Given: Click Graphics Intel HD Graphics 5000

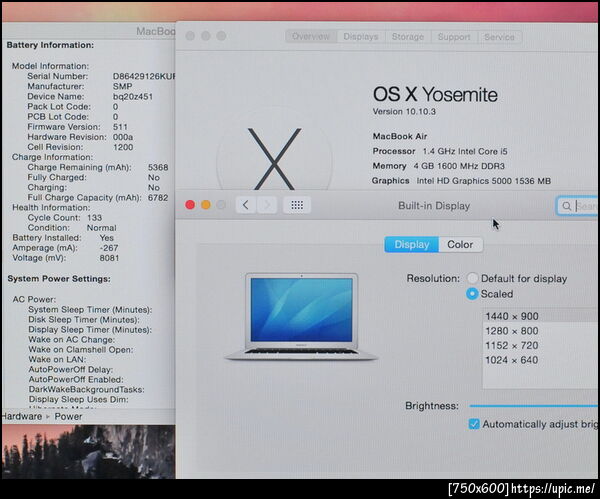Looking at the screenshot, I should (x=461, y=181).
